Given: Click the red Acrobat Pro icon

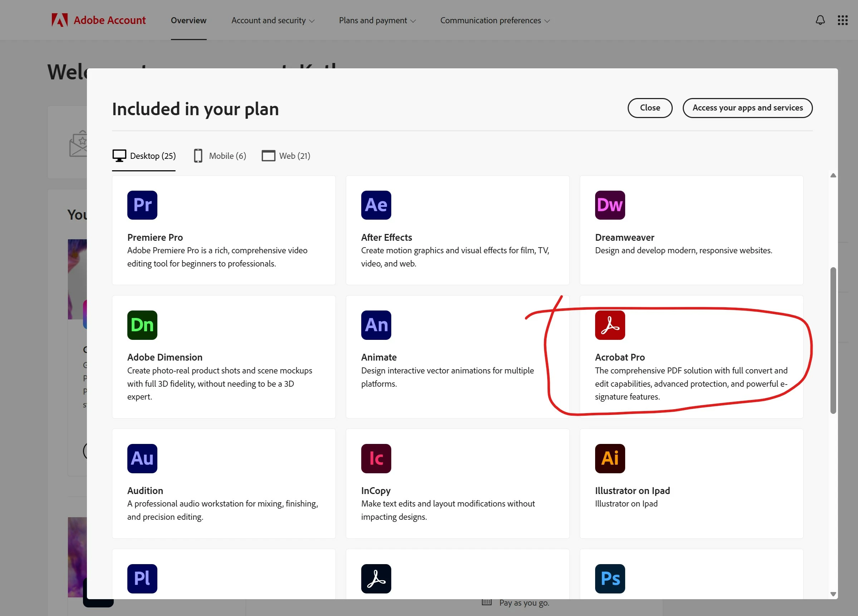Looking at the screenshot, I should pyautogui.click(x=610, y=325).
